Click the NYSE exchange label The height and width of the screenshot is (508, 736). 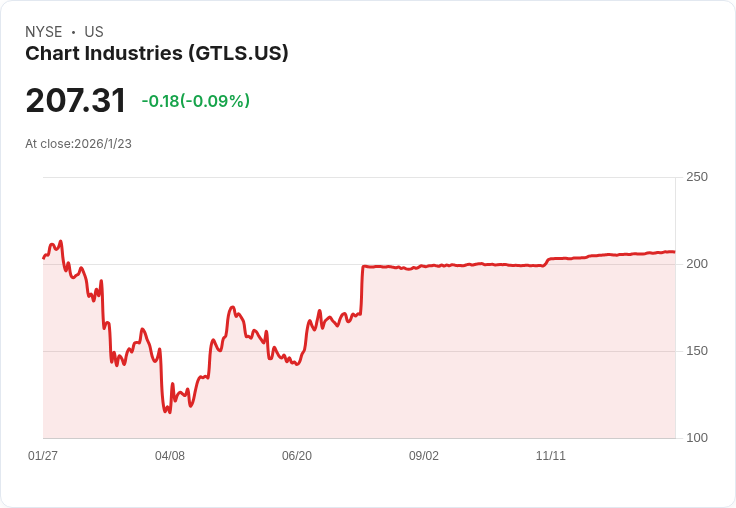[44, 32]
